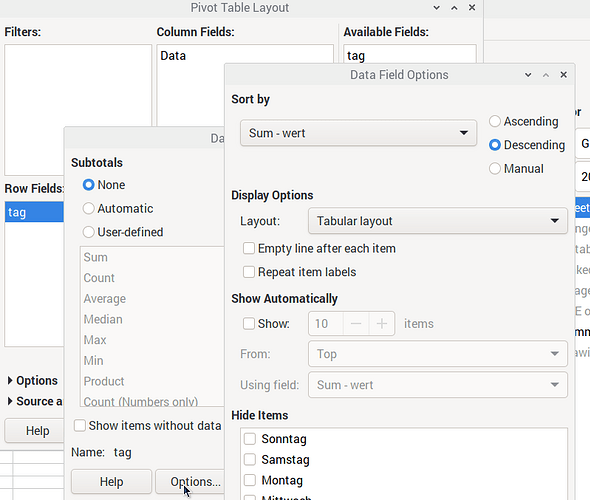Image resolution: width=590 pixels, height=500 pixels.
Task: Close the Data Field Options dialog
Action: pyautogui.click(x=563, y=75)
